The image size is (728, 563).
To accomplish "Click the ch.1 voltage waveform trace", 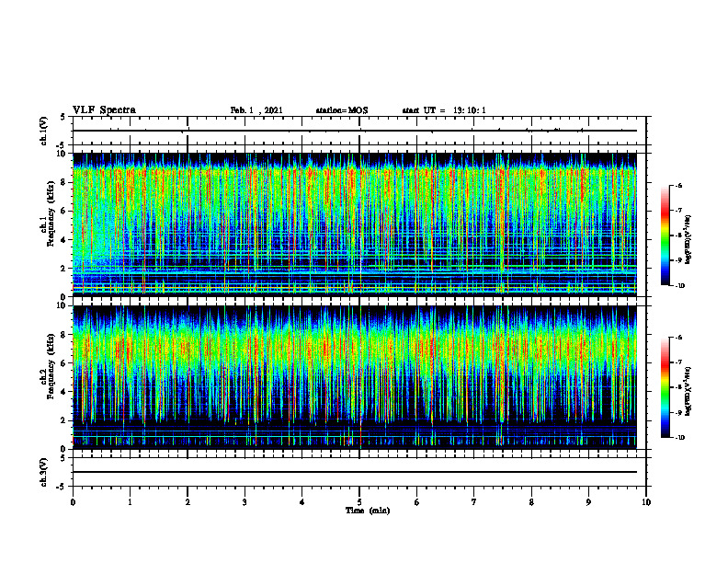I will tap(355, 131).
